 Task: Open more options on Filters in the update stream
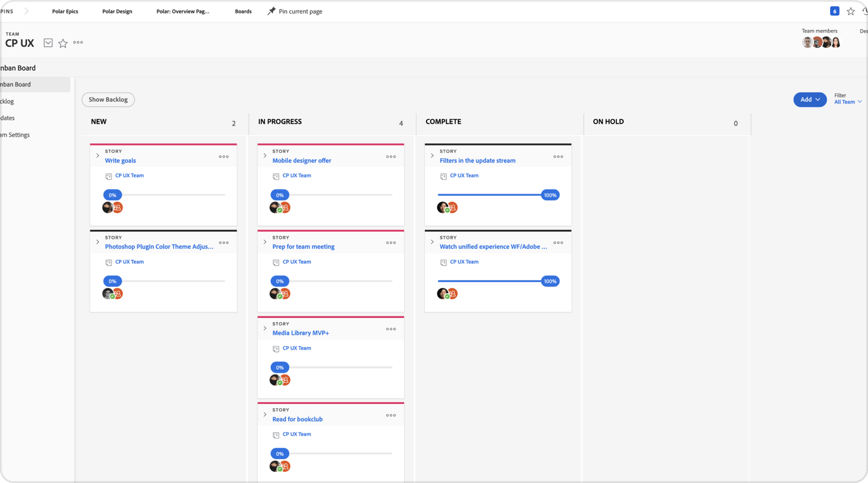558,157
